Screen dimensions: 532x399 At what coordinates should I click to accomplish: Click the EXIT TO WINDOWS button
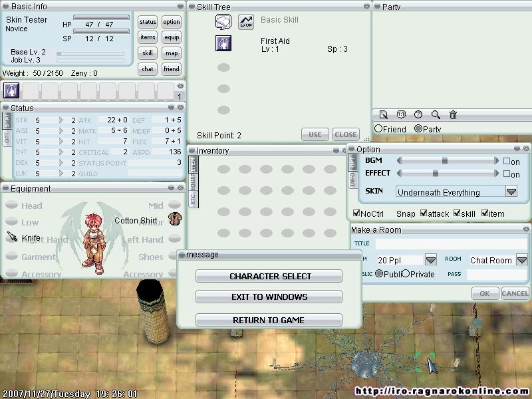tap(269, 297)
